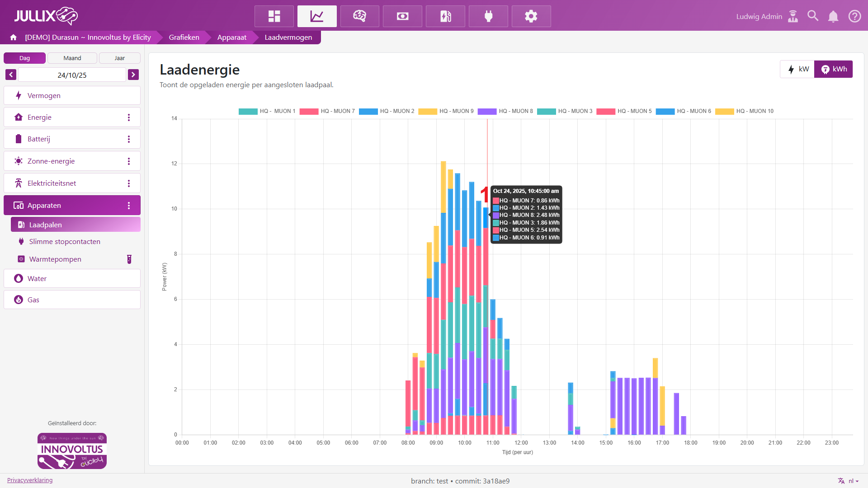Switch to the Maand tab
Image resolution: width=868 pixels, height=488 pixels.
click(72, 58)
